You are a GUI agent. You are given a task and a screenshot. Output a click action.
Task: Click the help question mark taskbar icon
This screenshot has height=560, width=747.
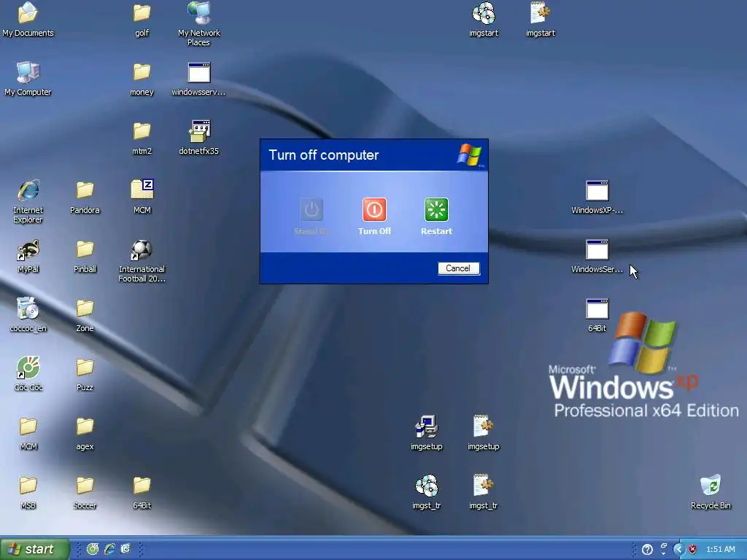tap(647, 550)
